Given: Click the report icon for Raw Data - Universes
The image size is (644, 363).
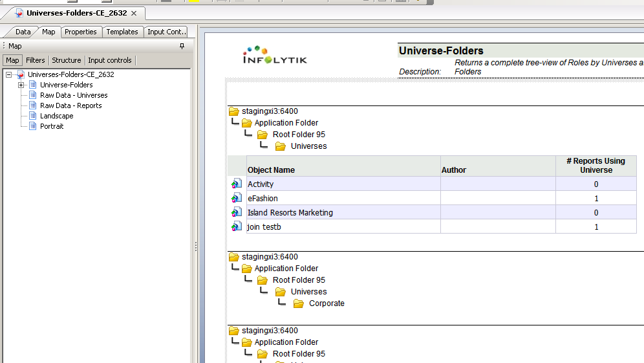Looking at the screenshot, I should pyautogui.click(x=33, y=95).
